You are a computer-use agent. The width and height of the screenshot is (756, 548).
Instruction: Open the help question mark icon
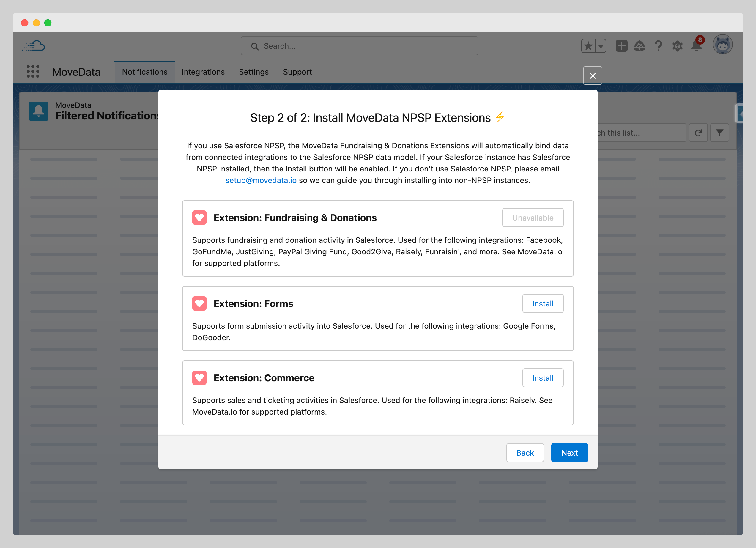click(x=658, y=46)
